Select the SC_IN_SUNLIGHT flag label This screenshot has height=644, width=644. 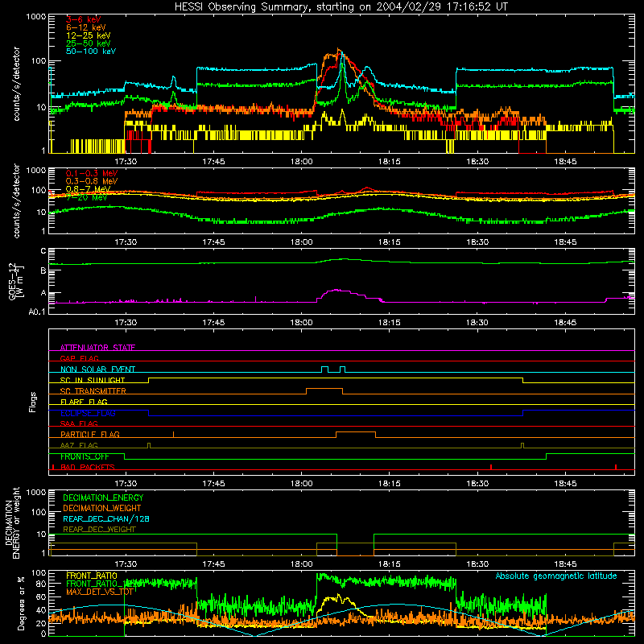(x=93, y=380)
